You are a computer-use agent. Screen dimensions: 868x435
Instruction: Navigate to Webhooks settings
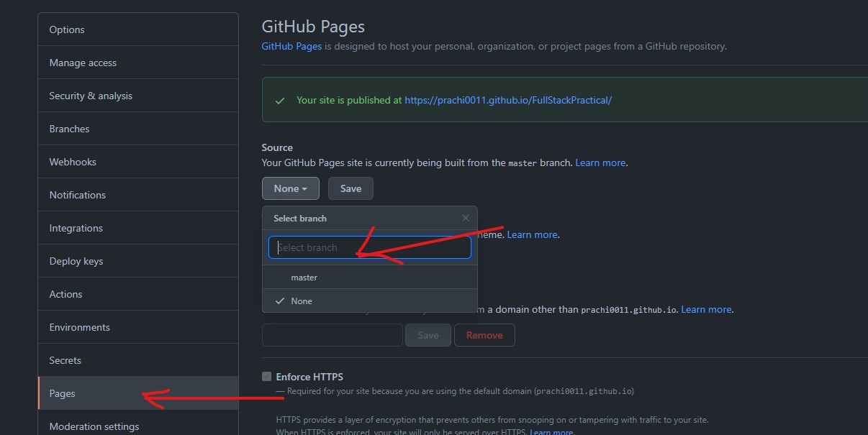(x=138, y=162)
